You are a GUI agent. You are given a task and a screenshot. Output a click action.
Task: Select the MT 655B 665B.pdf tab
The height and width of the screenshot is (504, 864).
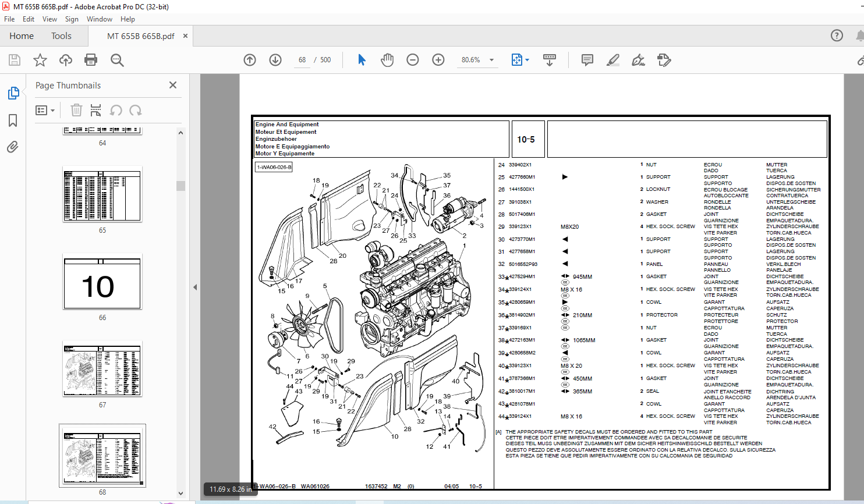[x=140, y=36]
